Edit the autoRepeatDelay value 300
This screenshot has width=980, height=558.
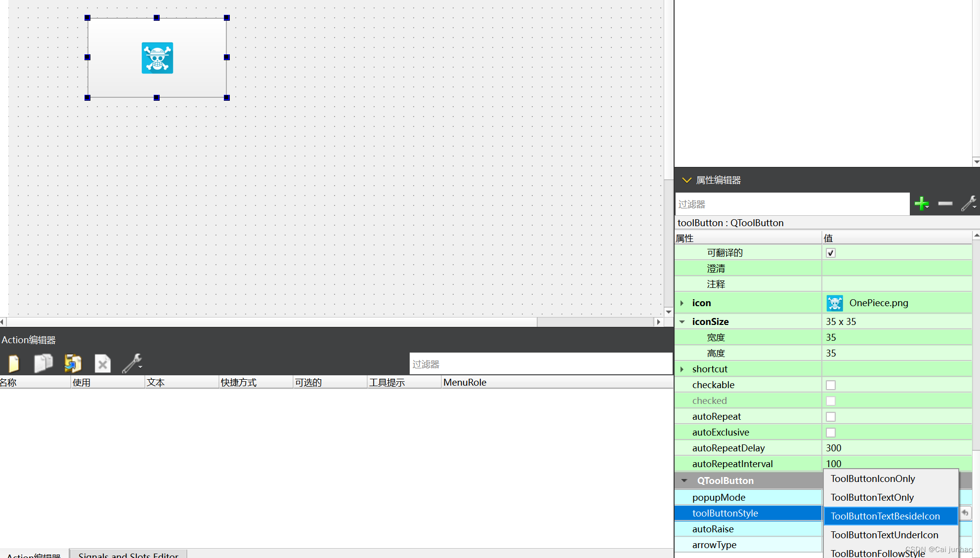pos(896,448)
